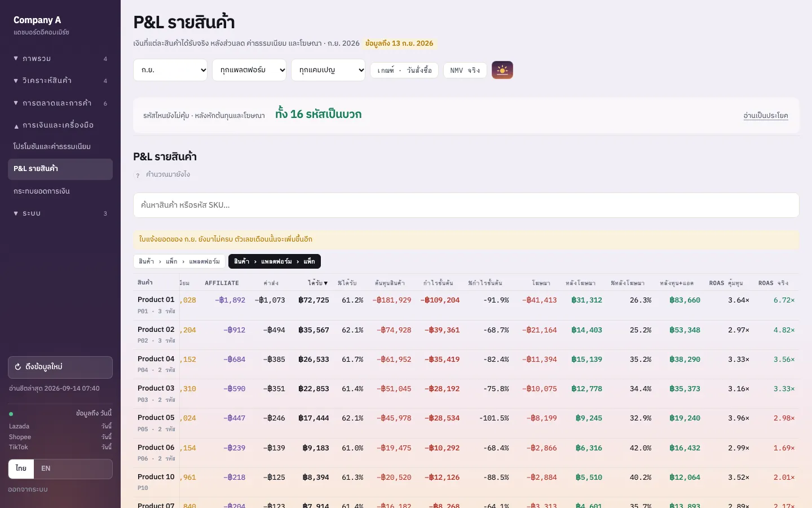812x508 pixels.
Task: Open the month dropdown showing ก.ย.
Action: click(170, 70)
